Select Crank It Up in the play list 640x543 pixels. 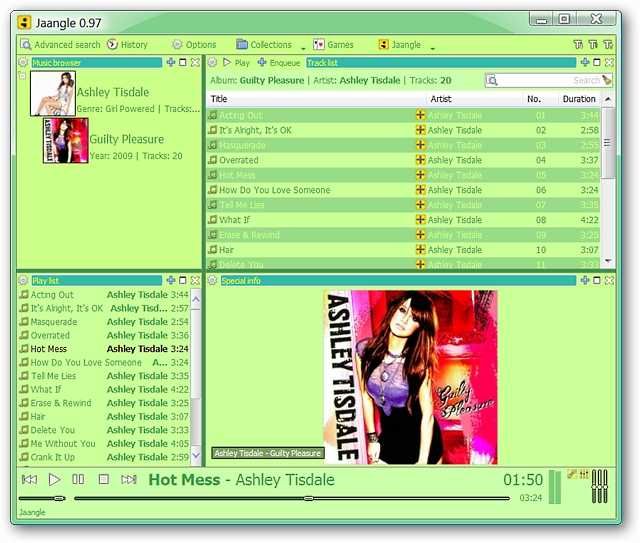[104, 457]
